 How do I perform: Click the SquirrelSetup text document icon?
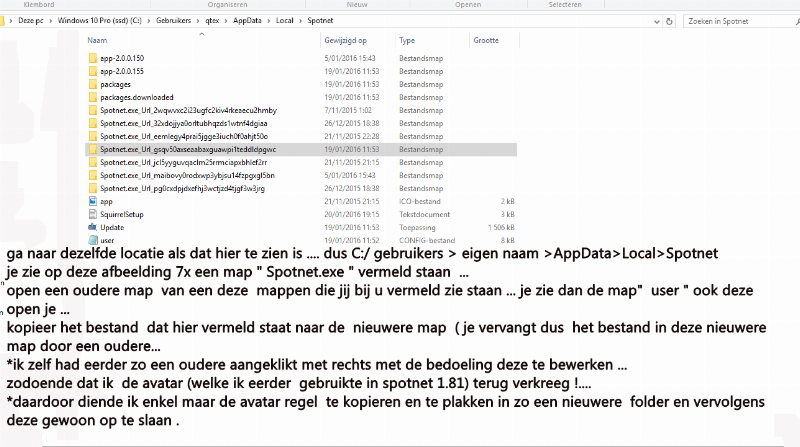tap(93, 214)
